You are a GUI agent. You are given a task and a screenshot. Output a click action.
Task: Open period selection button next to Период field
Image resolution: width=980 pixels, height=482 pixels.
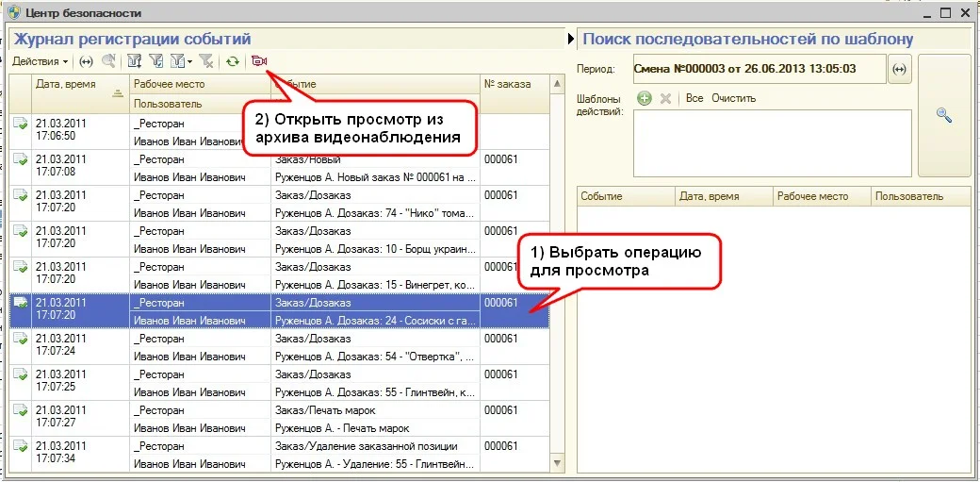(x=900, y=69)
